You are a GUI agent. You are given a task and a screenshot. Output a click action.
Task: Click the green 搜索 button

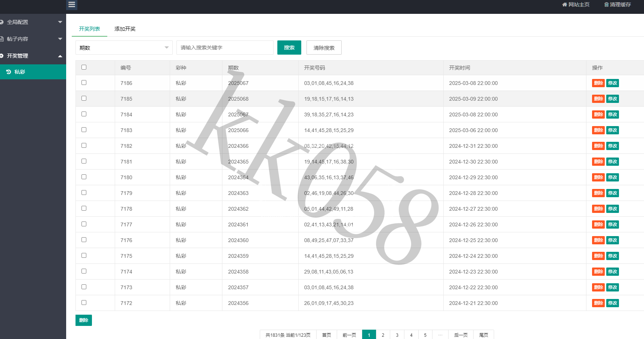(289, 48)
